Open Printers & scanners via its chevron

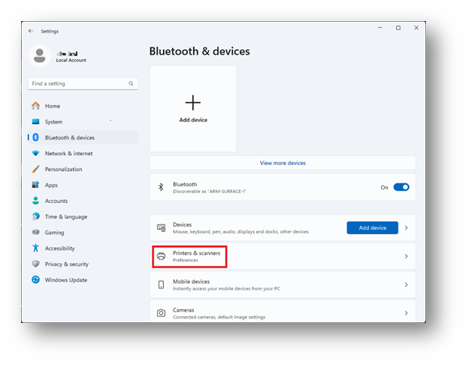(406, 256)
